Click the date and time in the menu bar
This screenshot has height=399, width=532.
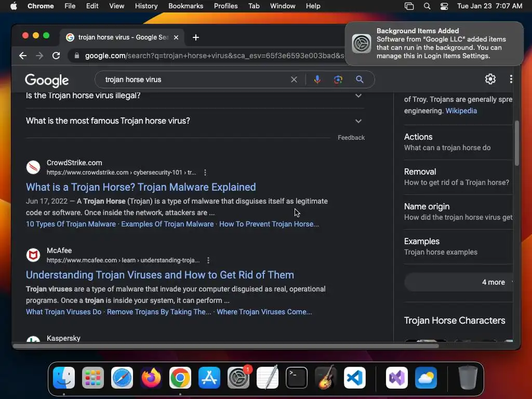point(489,6)
